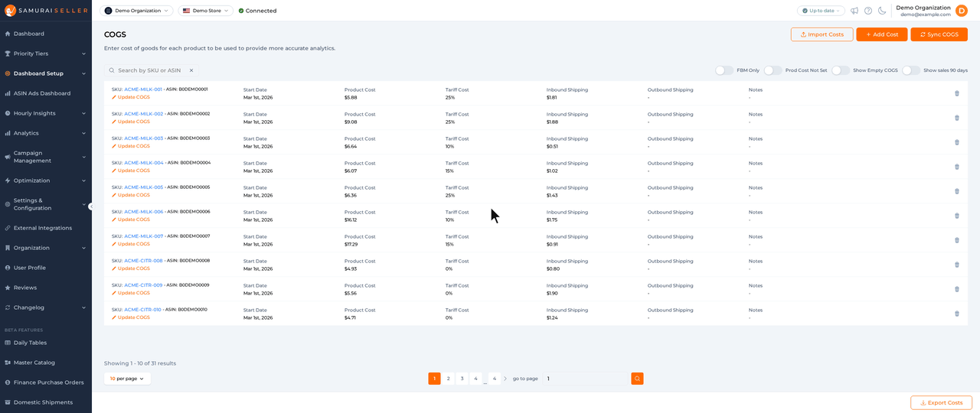Enable Prod Cost Not Set filter
Viewport: 980px width, 413px height.
773,70
